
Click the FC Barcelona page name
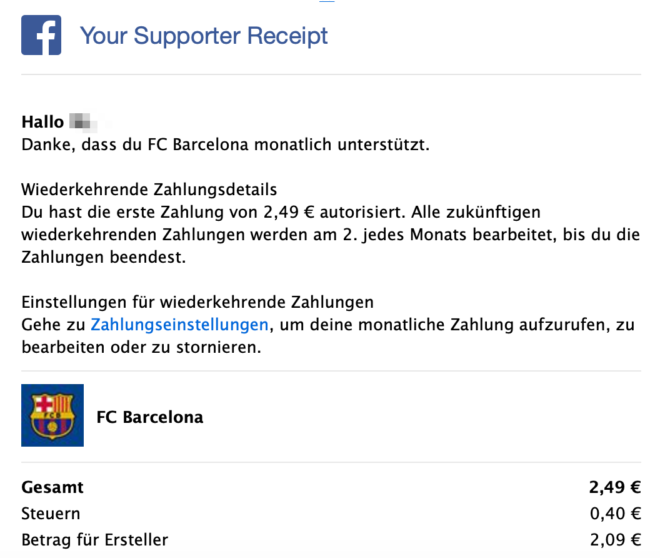tap(150, 417)
